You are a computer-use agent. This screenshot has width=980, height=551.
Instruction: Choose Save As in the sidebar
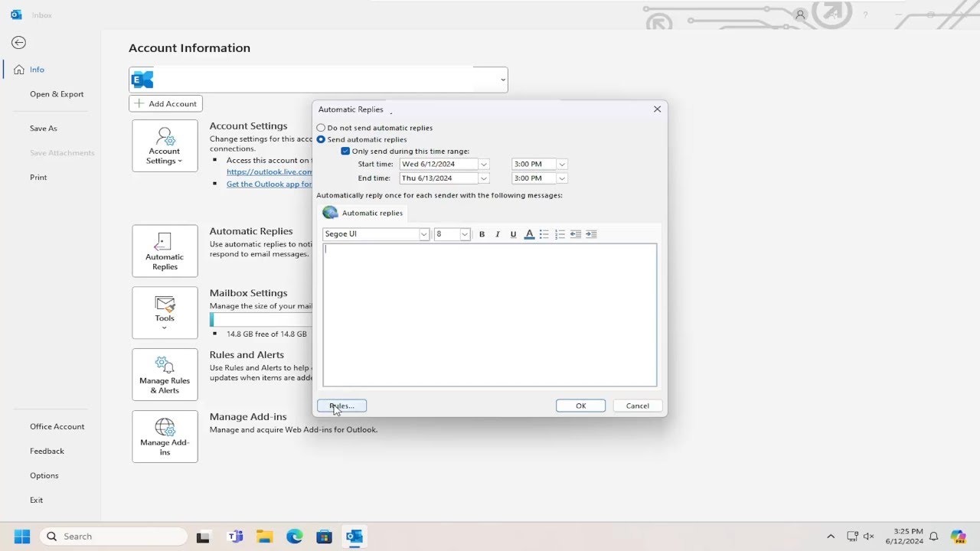point(44,129)
